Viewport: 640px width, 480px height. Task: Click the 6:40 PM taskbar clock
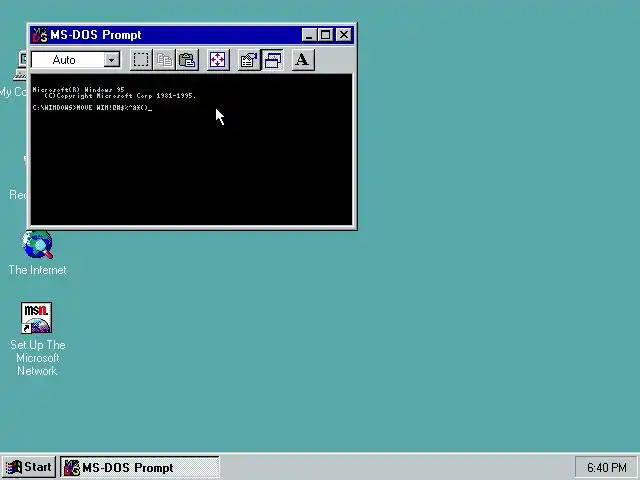[607, 467]
